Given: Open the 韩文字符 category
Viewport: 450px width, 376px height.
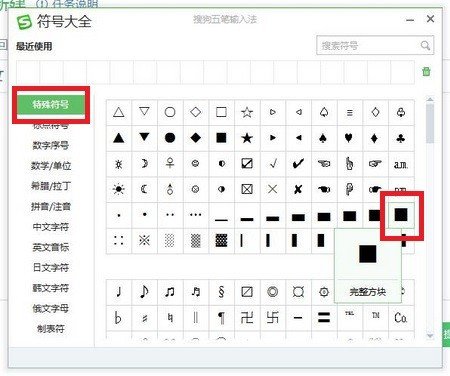Looking at the screenshot, I should tap(51, 288).
